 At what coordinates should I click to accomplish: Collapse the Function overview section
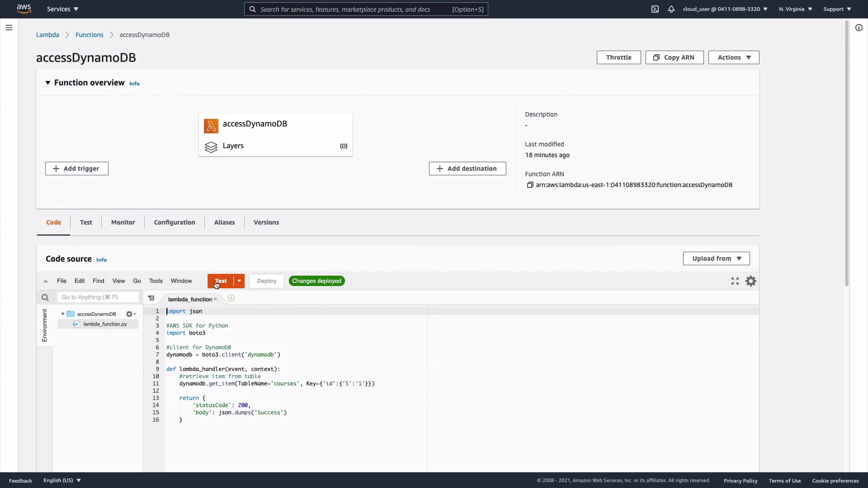48,83
